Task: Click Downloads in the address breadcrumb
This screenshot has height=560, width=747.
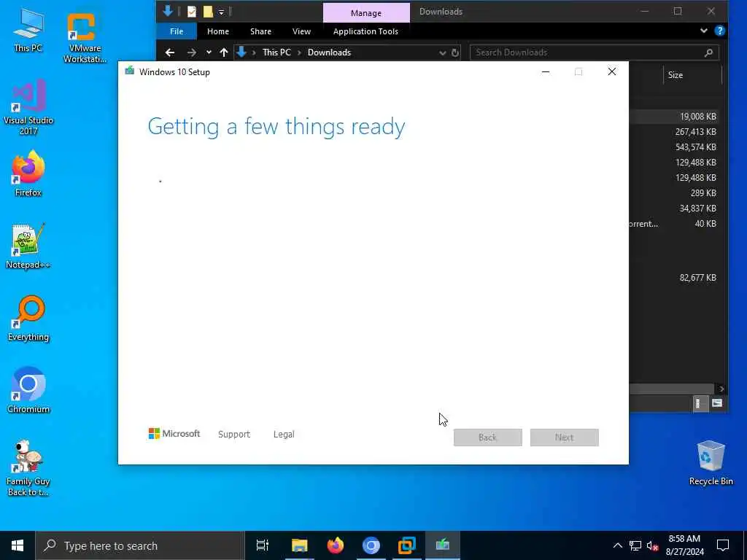Action: pos(329,52)
